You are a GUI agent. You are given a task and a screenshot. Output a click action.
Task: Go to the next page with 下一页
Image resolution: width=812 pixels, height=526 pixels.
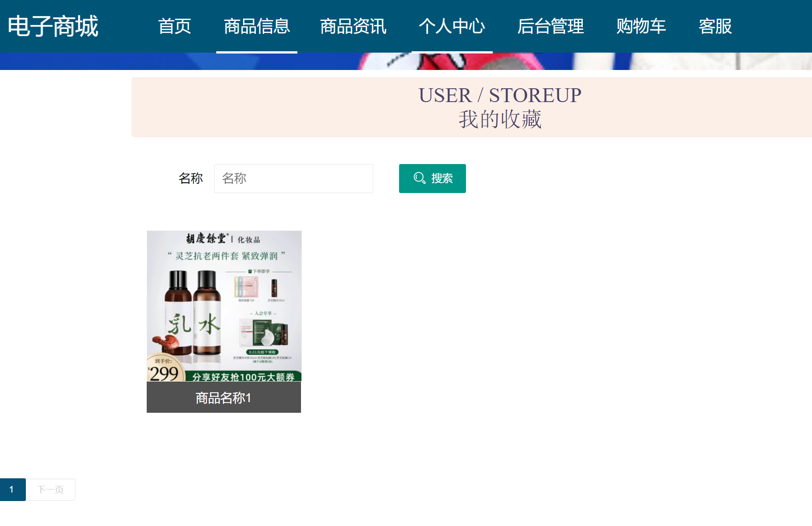point(50,489)
